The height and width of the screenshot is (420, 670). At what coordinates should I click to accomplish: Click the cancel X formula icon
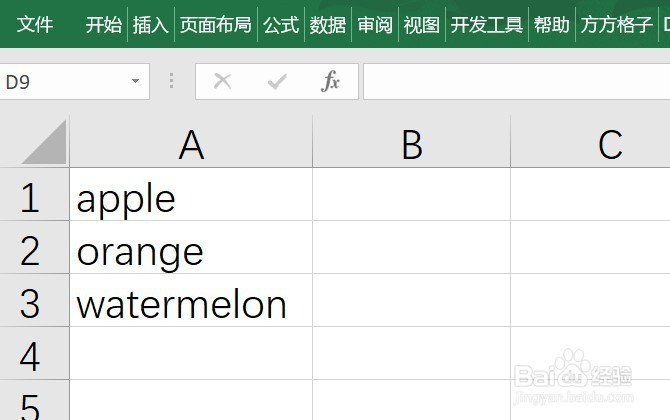click(x=222, y=81)
